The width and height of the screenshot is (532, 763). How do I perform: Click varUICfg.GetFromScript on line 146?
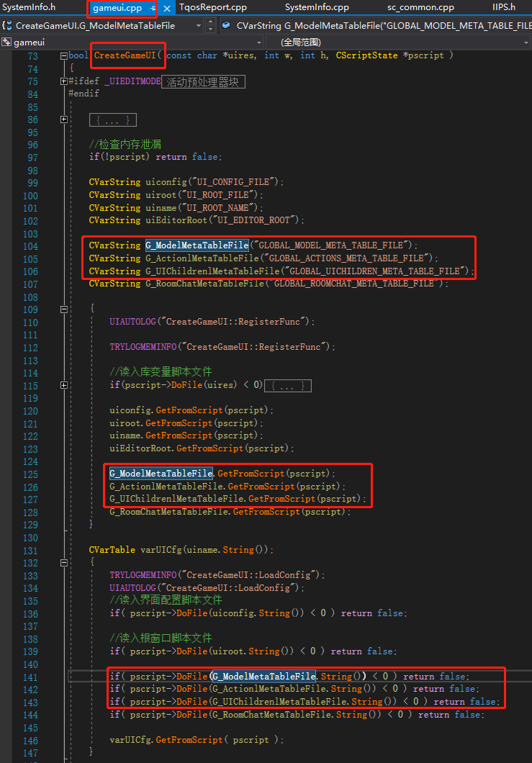coord(166,740)
